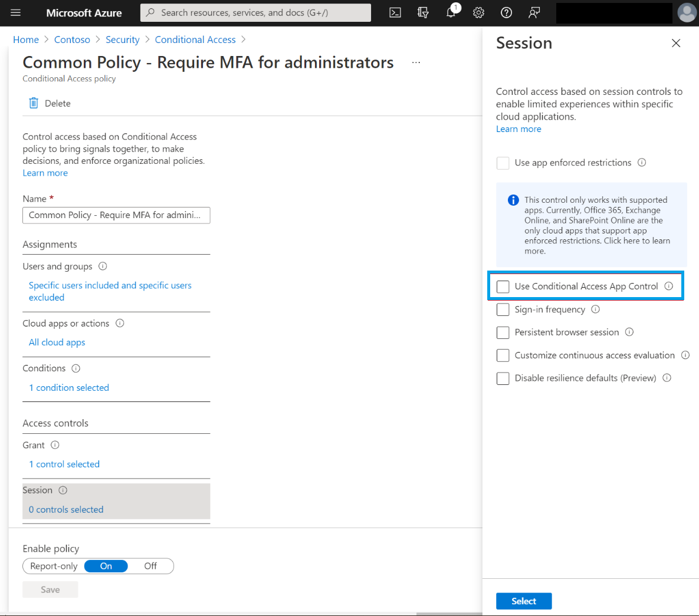Viewport: 699px width, 616px height.
Task: Open portal settings gear icon
Action: [x=478, y=12]
